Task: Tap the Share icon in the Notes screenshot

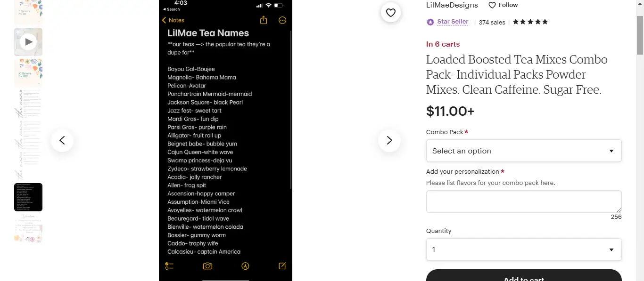Action: click(264, 20)
